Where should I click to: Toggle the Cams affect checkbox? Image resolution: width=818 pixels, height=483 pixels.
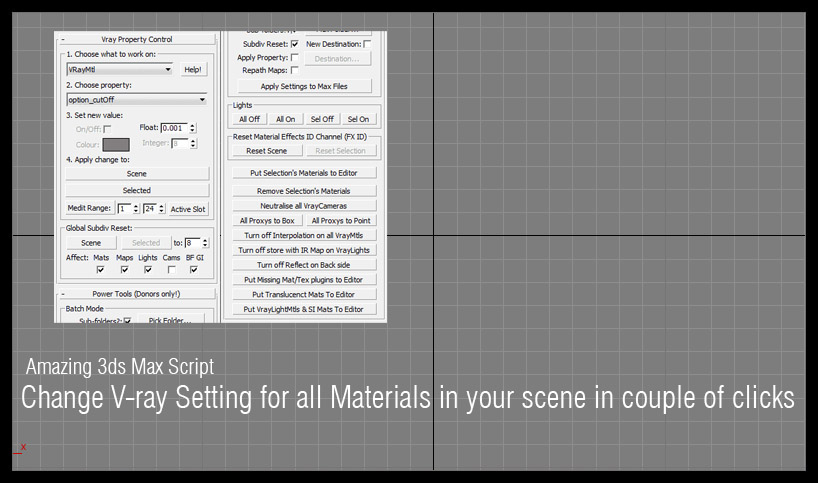[171, 270]
